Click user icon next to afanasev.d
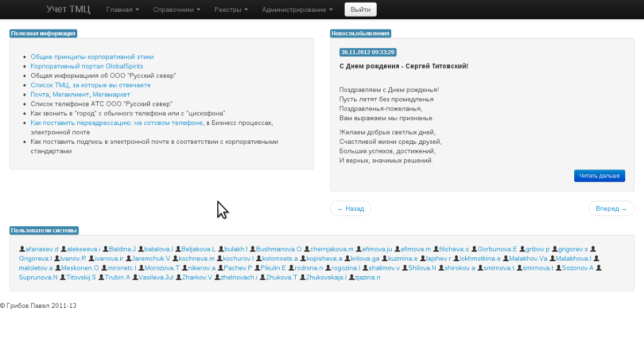Viewport: 644px width, 362px height. [22, 249]
